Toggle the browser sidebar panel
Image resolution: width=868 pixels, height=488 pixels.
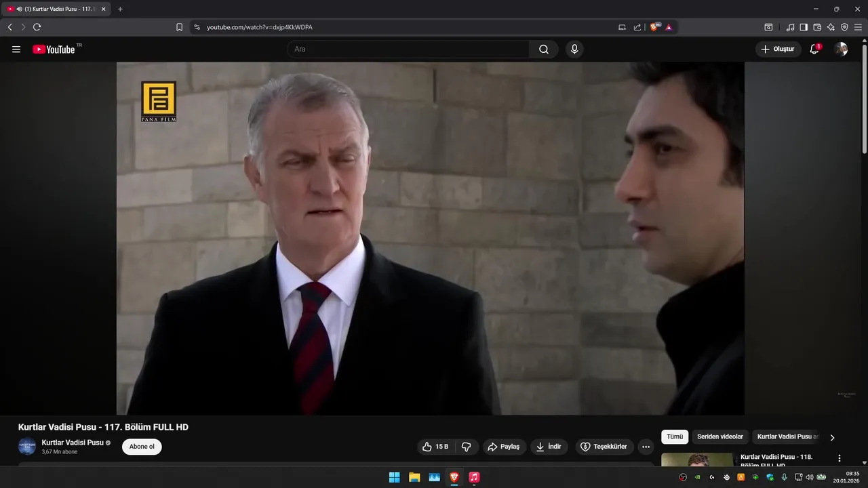point(804,27)
